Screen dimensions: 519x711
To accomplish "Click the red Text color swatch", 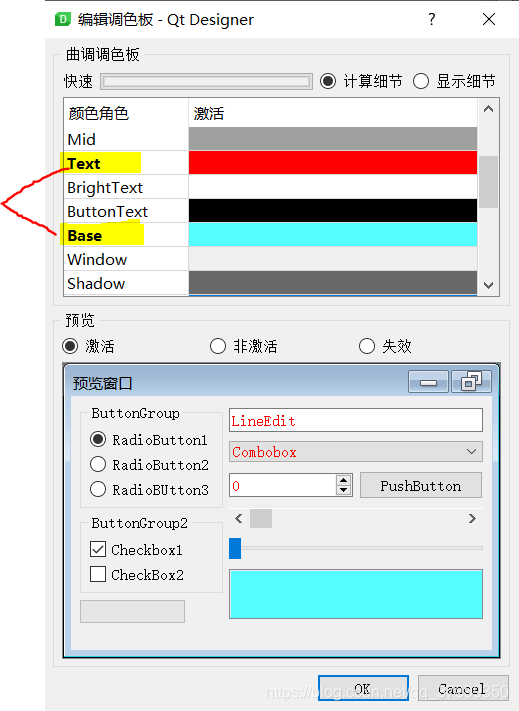I will (x=333, y=163).
